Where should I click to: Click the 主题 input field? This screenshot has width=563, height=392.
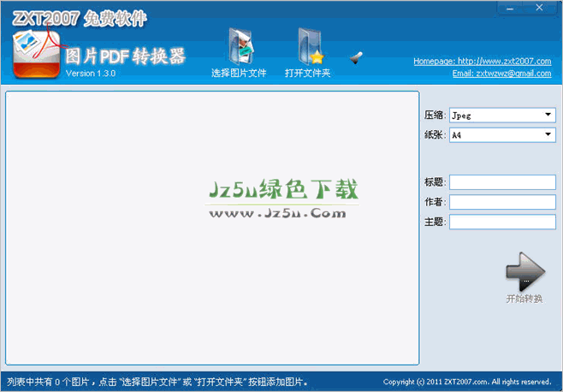(x=502, y=222)
